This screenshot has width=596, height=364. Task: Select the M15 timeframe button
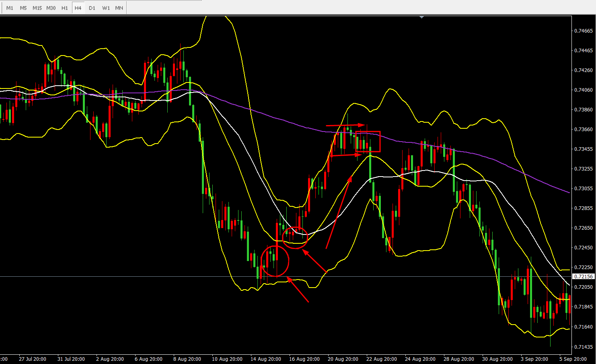click(x=37, y=8)
